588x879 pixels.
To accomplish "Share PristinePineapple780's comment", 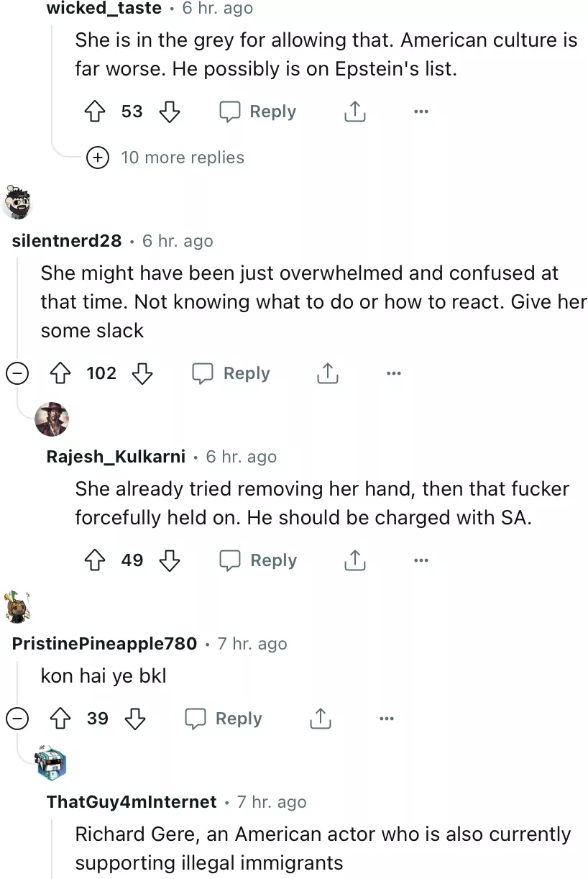I will pyautogui.click(x=320, y=719).
